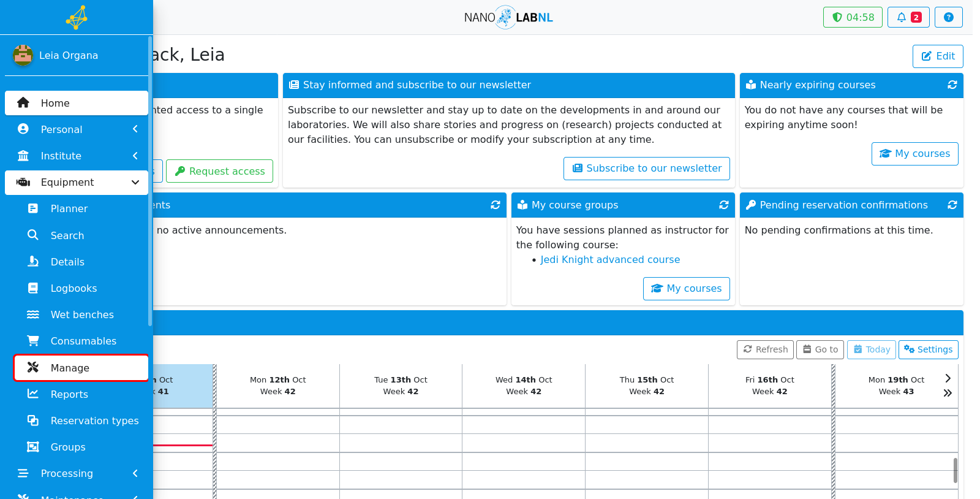Click the Edit dashboard button
Viewport: 980px width, 499px height.
pyautogui.click(x=938, y=56)
